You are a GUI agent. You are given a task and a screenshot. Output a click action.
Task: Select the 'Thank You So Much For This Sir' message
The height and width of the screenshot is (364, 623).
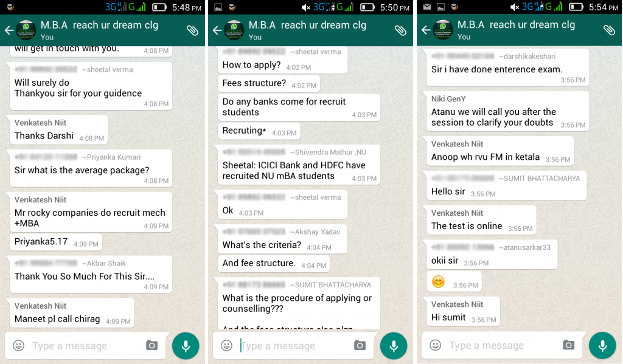91,274
